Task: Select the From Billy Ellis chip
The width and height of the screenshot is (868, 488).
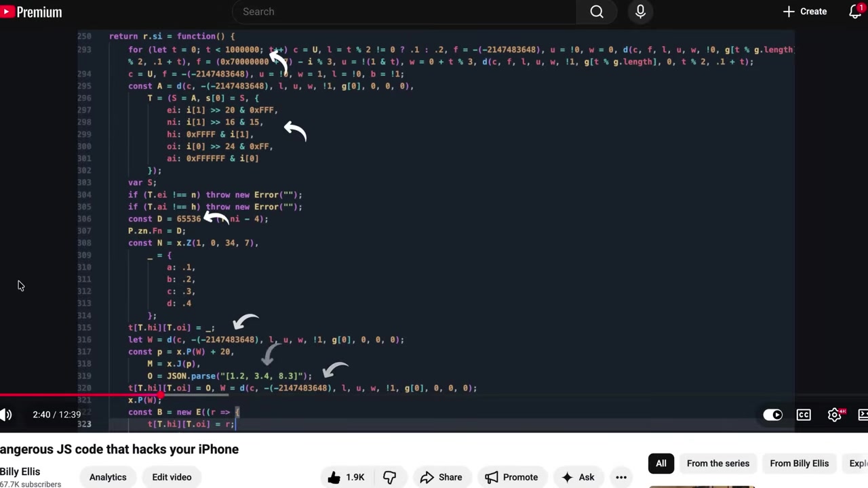Action: [x=800, y=464]
